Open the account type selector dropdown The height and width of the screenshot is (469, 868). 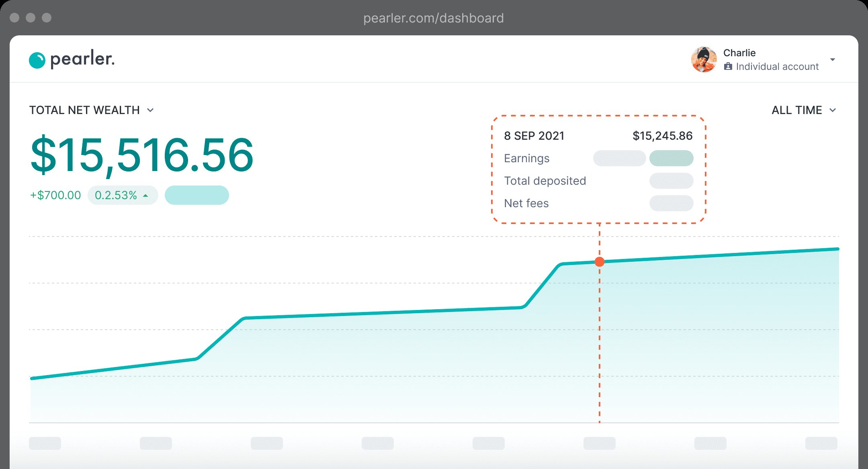click(833, 59)
